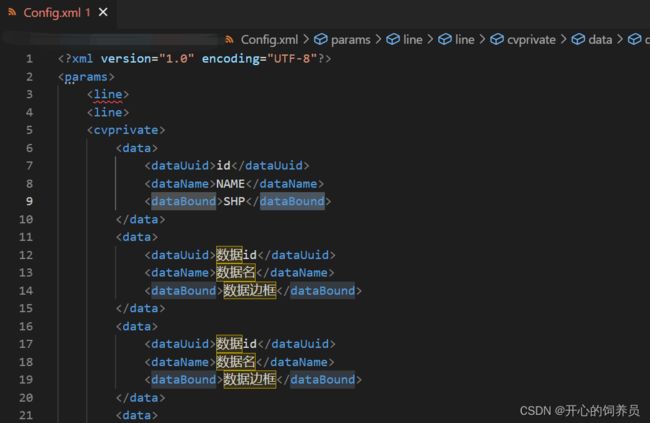Open the params breadcrumb item
This screenshot has width=650, height=423.
[350, 40]
